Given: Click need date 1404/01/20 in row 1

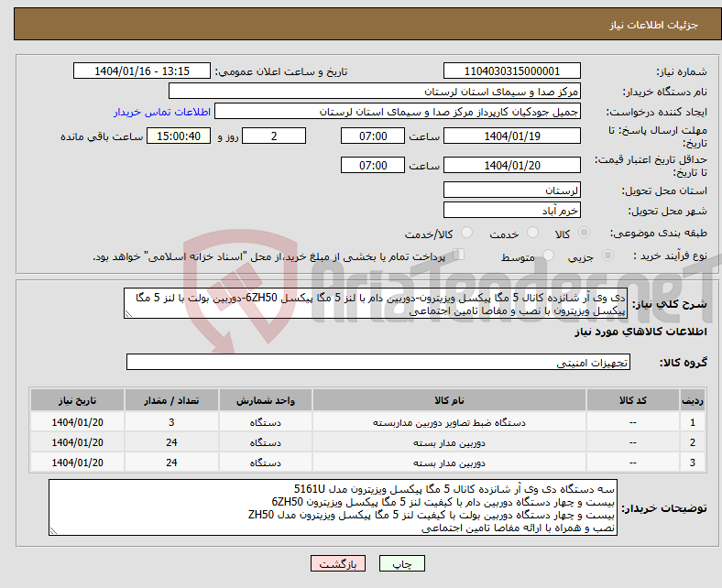Looking at the screenshot, I should [x=77, y=422].
